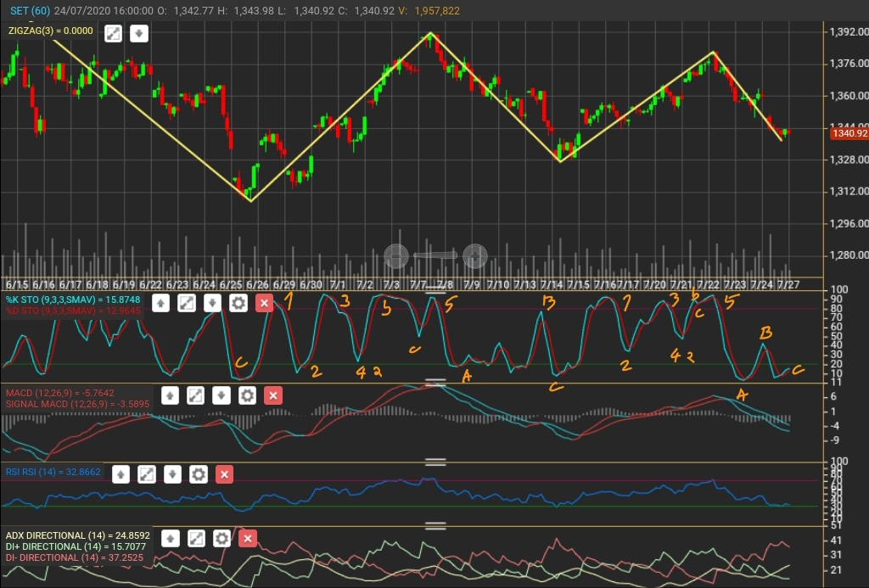Grab resize handle above STO panel

(435, 290)
